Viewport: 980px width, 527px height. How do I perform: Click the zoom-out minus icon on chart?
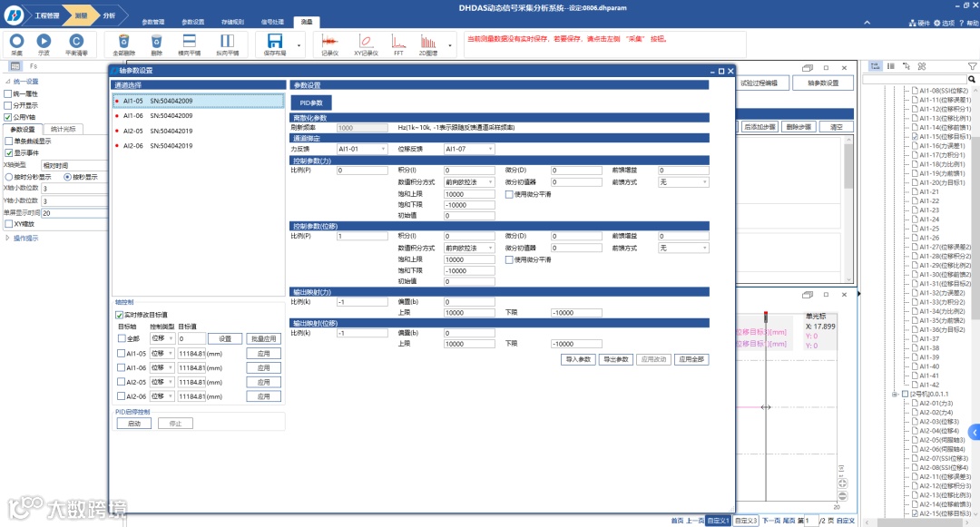tap(842, 496)
